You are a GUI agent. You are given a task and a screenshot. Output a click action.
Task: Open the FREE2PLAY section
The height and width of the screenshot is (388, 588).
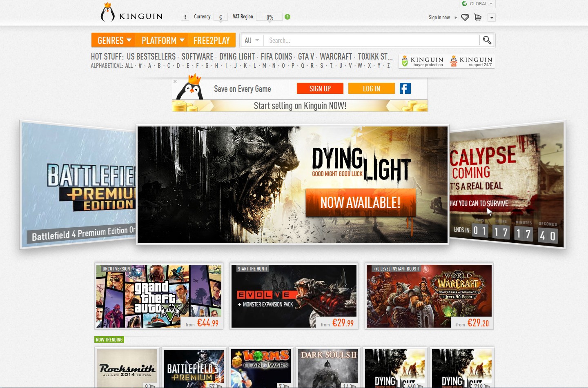(x=212, y=40)
